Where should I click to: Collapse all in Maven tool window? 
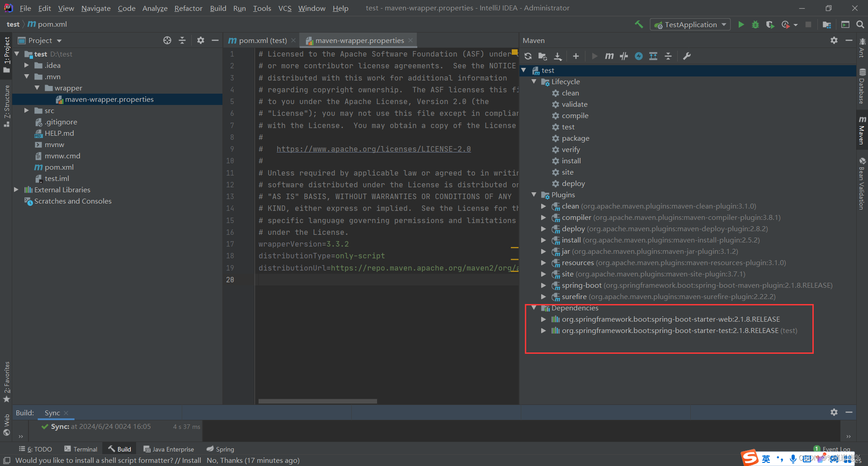click(668, 56)
